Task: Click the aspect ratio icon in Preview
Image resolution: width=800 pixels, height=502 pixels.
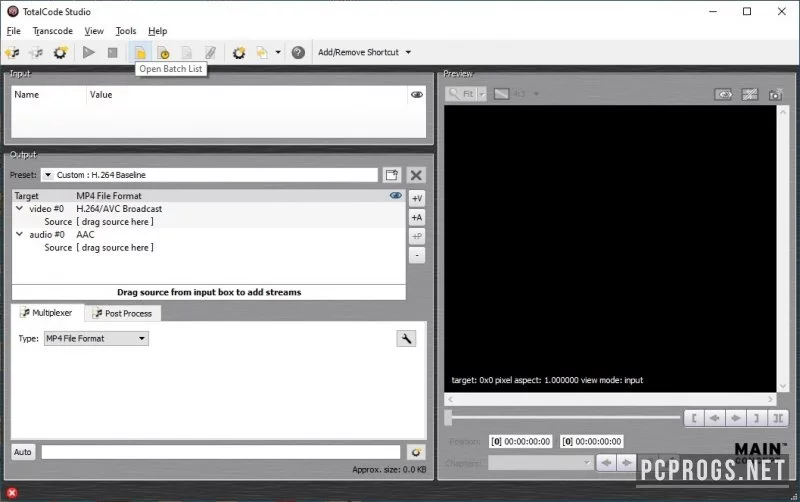Action: 502,94
